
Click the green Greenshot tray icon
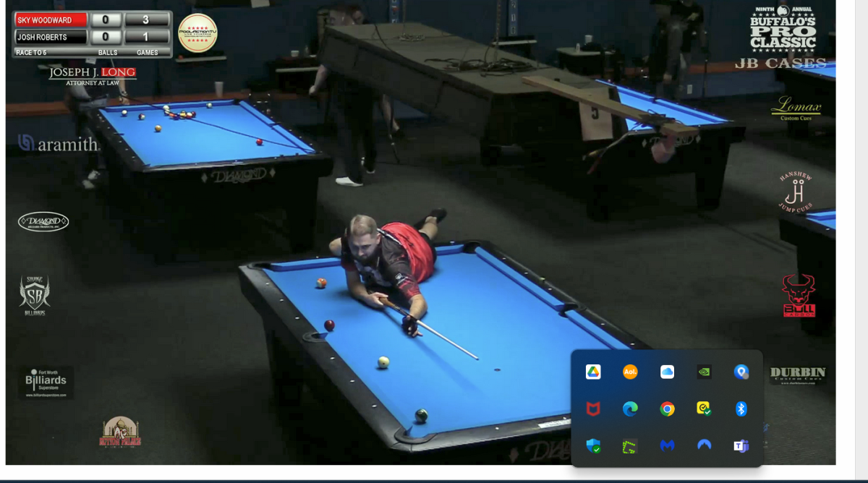[630, 446]
